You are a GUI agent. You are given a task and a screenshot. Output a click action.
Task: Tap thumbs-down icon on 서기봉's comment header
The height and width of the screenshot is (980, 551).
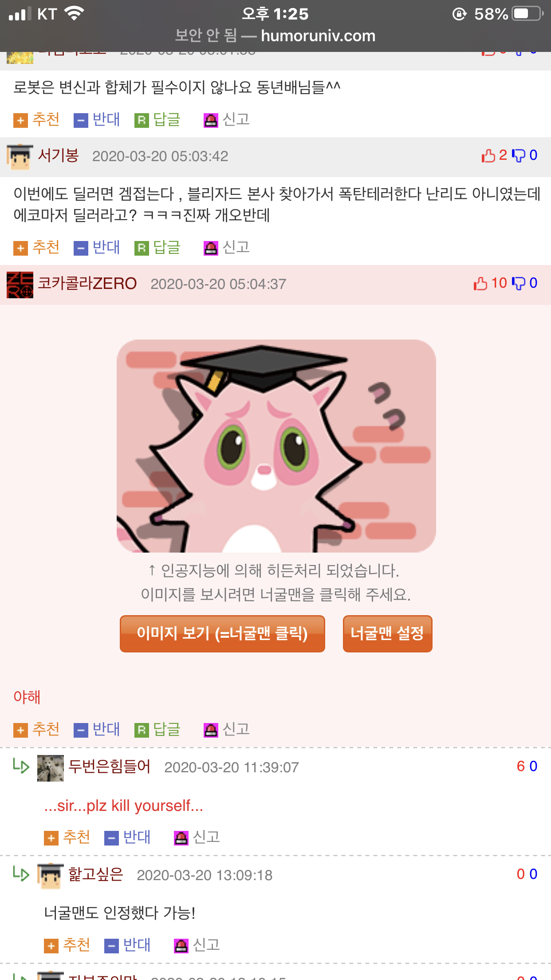519,155
